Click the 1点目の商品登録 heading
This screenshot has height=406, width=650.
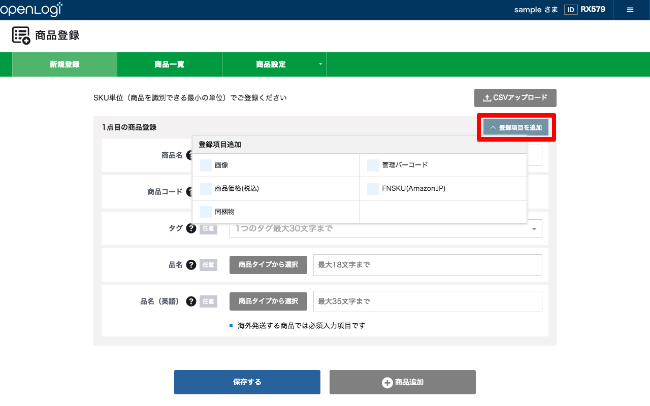129,127
